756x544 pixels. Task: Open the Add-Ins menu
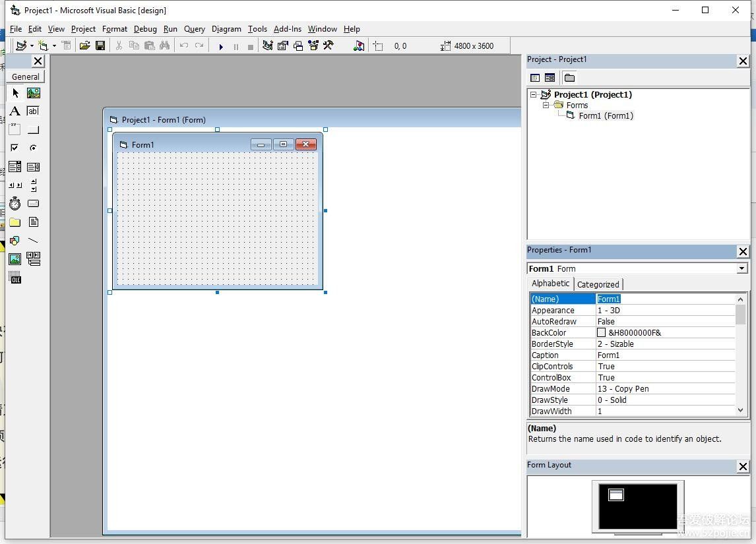coord(288,29)
